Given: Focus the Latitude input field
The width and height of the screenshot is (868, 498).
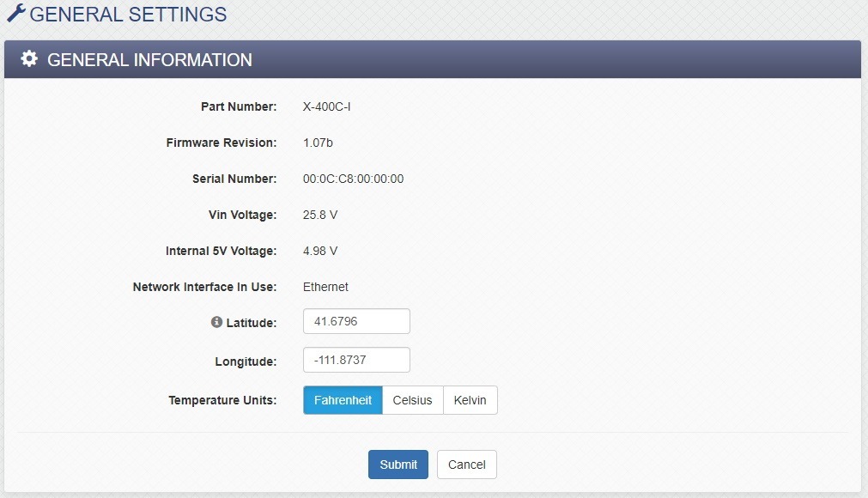Looking at the screenshot, I should coord(356,321).
